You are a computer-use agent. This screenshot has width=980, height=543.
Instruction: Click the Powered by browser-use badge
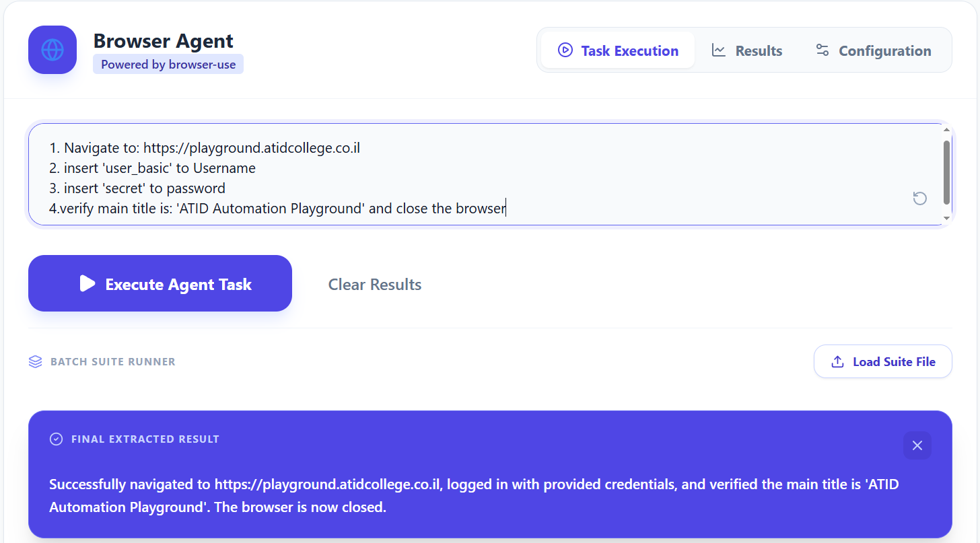click(x=168, y=64)
